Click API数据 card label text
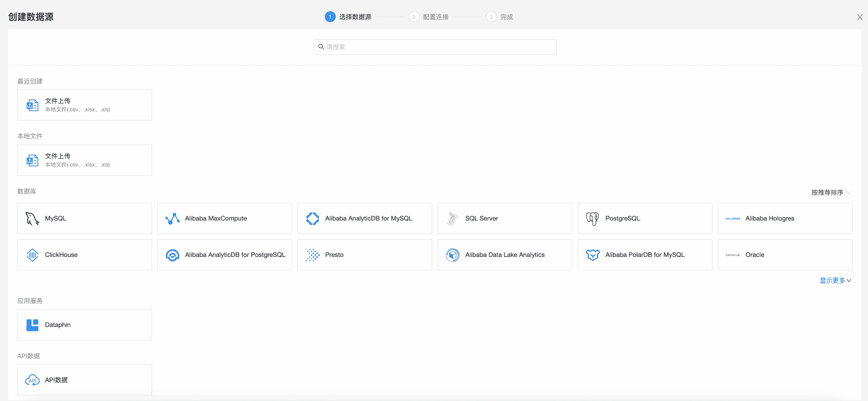Screen dimensions: 868x401 [x=56, y=380]
